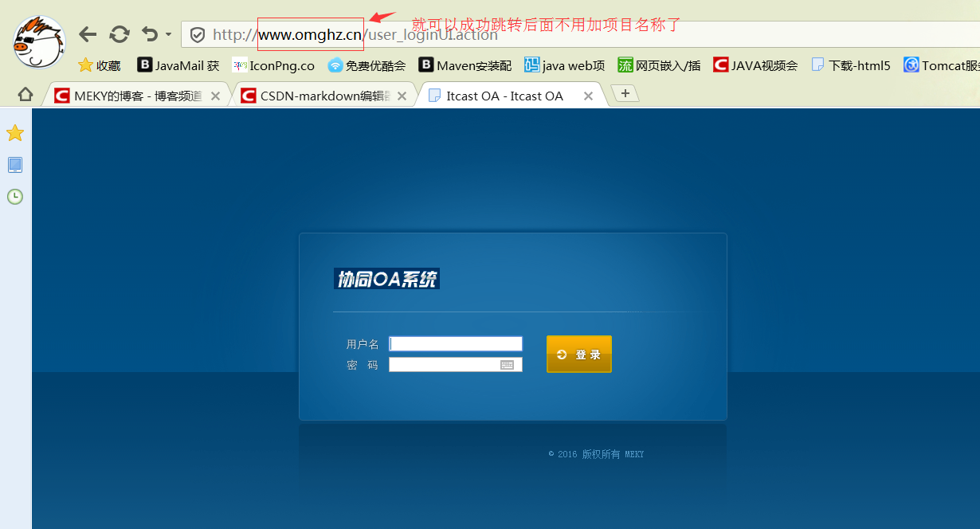
Task: Click the 用户名 label
Action: click(363, 344)
